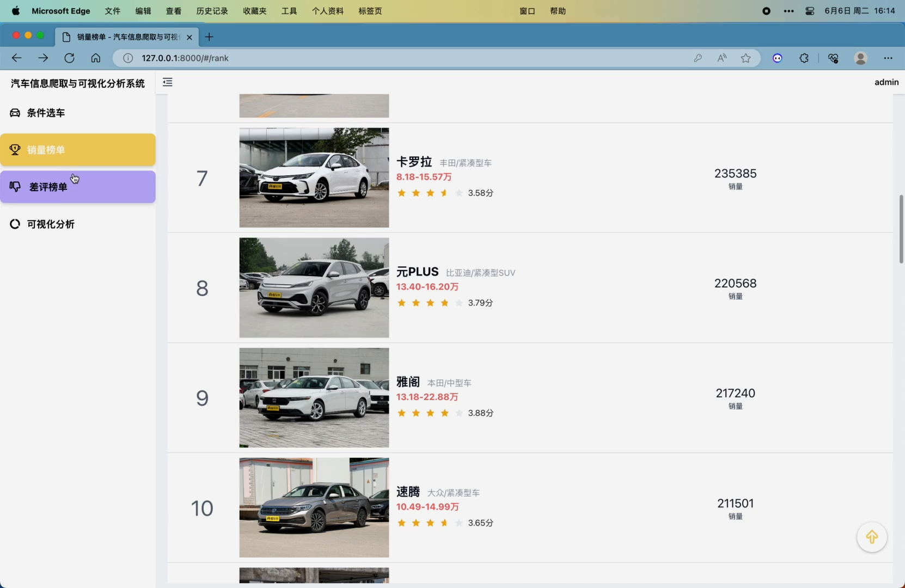
Task: Open the browser profile avatar
Action: tap(861, 58)
